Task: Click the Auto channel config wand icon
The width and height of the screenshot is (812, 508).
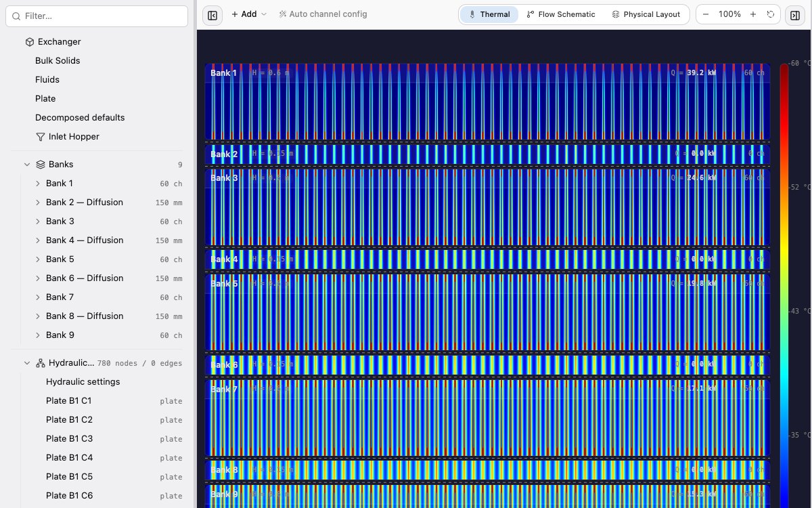Action: click(283, 14)
